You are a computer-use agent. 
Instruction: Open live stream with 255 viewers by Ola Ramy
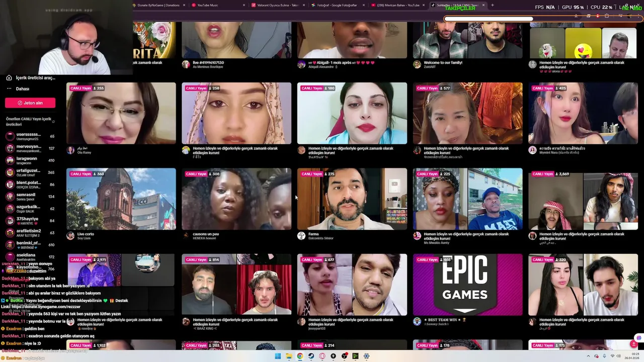pos(121,113)
